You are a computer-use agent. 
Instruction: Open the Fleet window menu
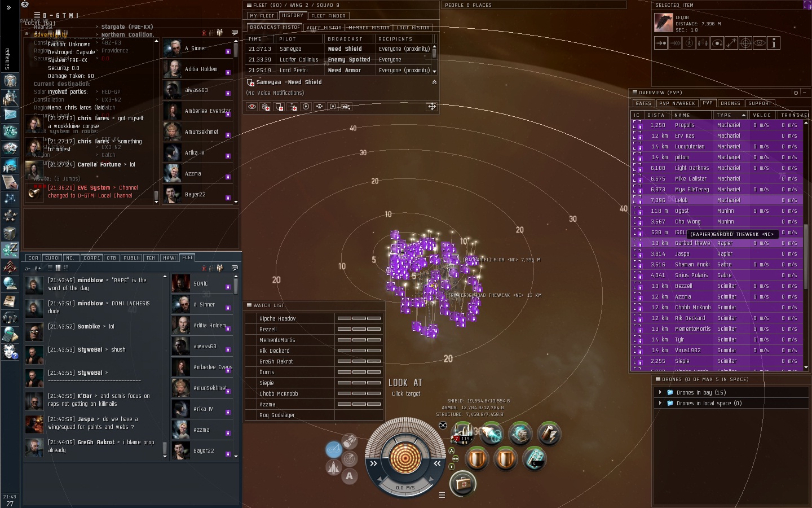248,5
